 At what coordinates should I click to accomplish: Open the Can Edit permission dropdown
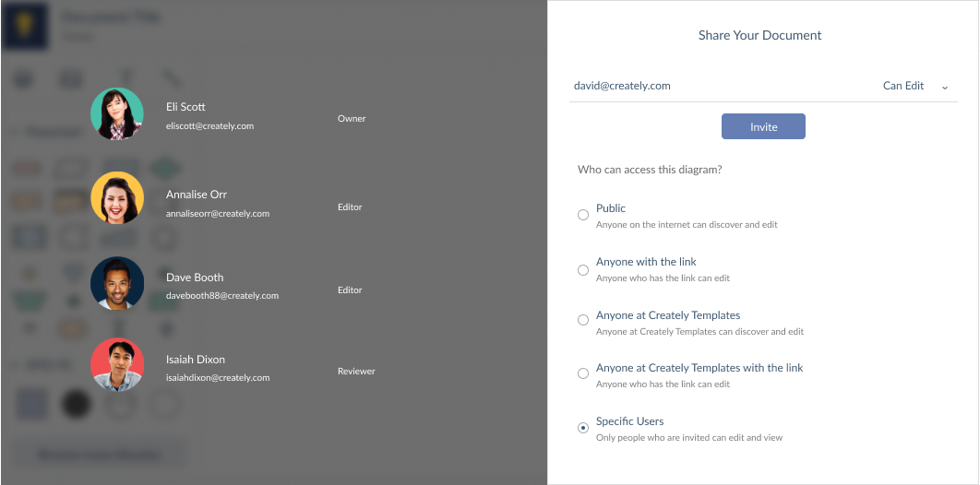903,86
